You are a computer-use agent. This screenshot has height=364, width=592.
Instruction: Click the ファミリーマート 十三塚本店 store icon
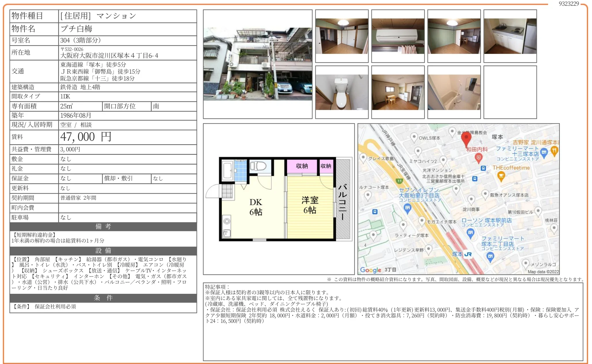click(544, 152)
